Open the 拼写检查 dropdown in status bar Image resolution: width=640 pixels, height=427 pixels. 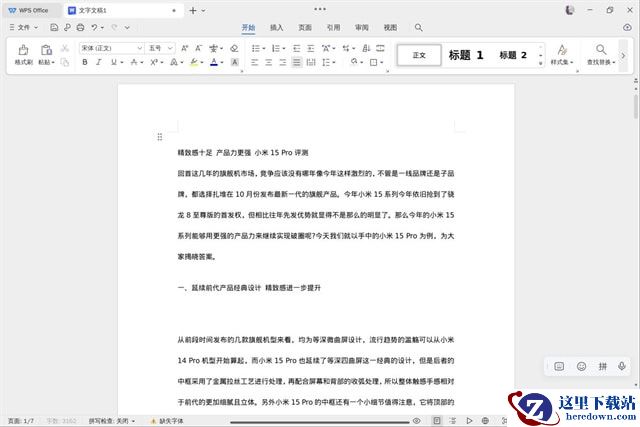click(x=112, y=420)
